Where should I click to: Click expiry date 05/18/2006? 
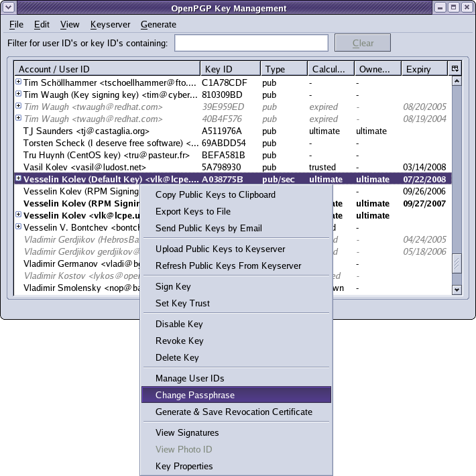tap(424, 251)
